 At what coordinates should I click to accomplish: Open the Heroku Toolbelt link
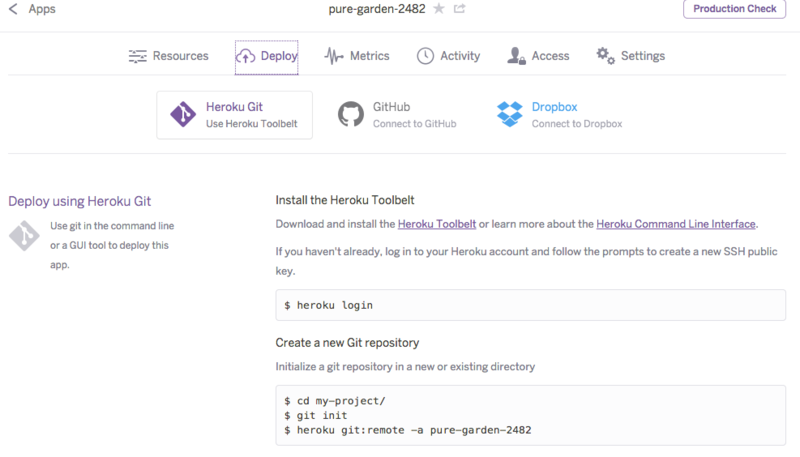tap(437, 224)
